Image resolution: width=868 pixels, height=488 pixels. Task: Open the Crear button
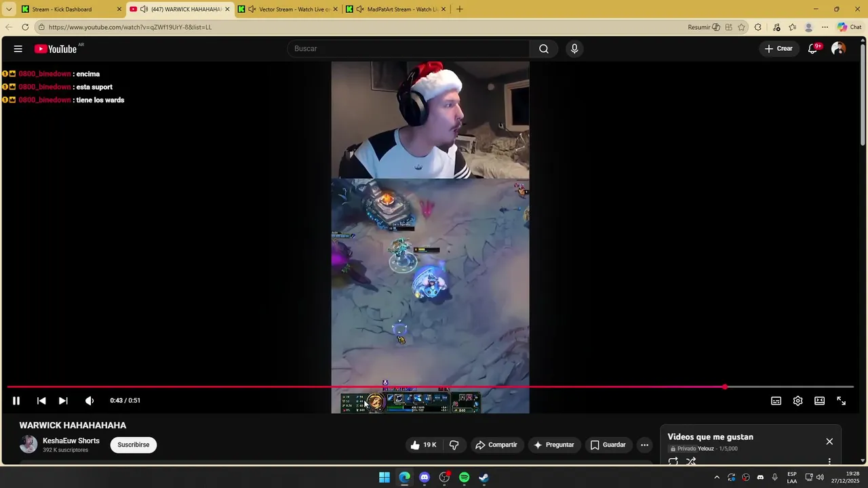click(778, 49)
